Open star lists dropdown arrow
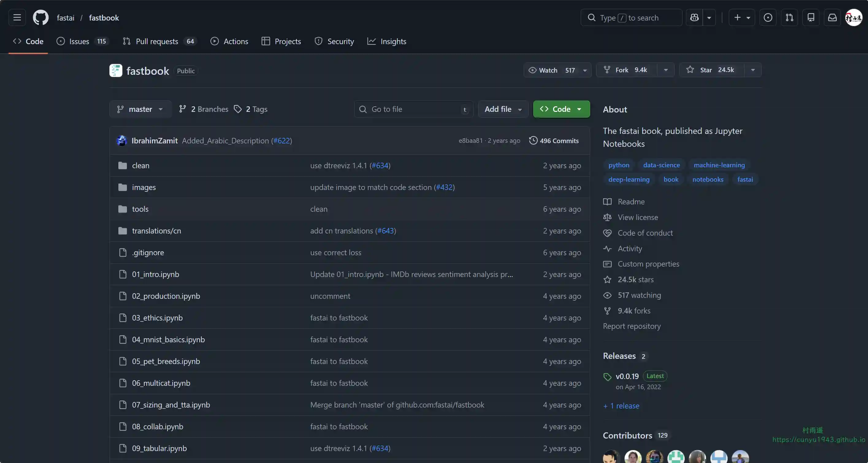This screenshot has width=868, height=463. 753,70
